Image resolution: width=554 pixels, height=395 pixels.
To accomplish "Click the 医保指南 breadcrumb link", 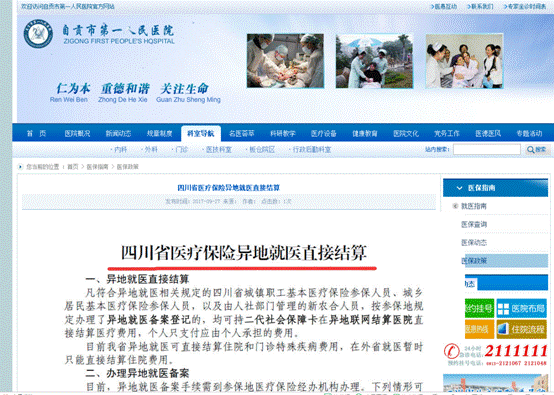I will point(98,167).
